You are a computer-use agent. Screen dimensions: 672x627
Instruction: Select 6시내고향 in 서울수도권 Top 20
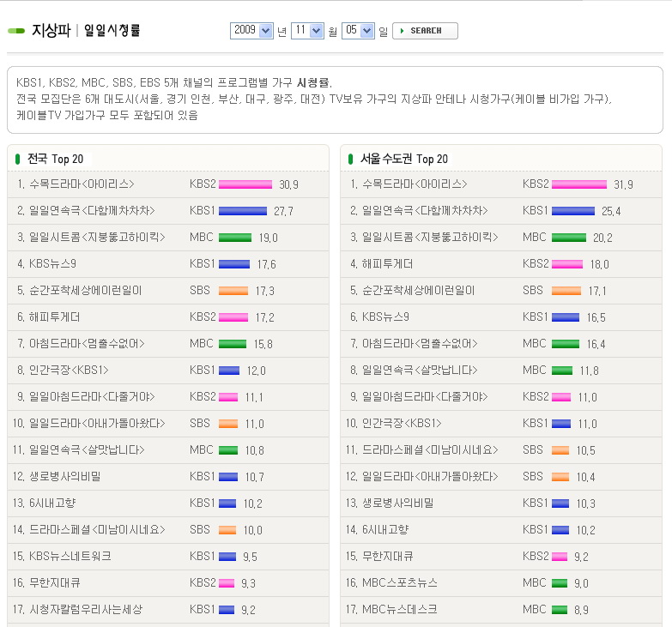coord(385,529)
